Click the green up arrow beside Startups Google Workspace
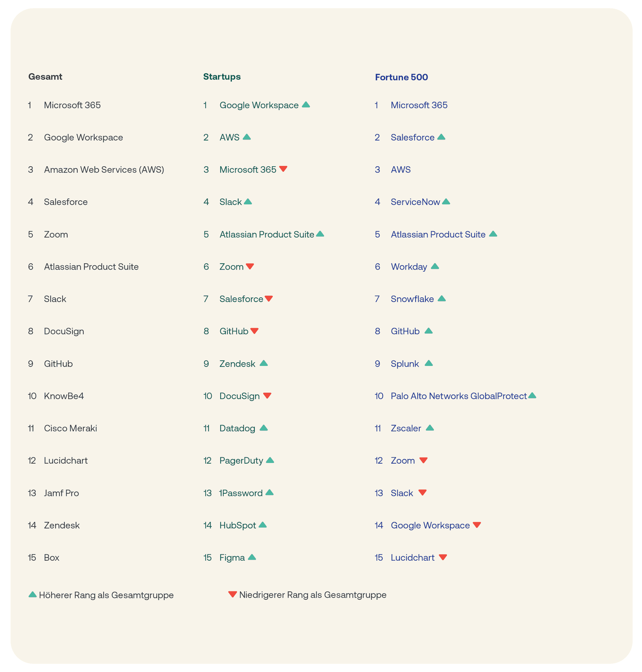 pyautogui.click(x=306, y=104)
